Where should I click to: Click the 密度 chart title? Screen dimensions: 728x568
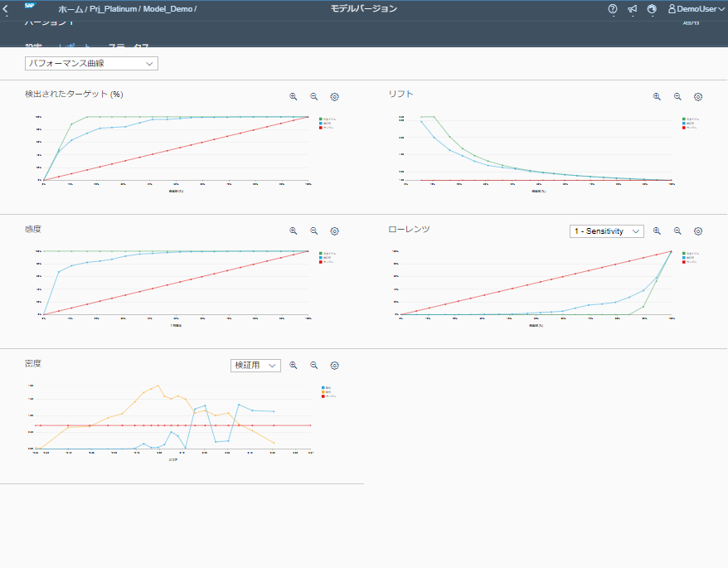33,363
